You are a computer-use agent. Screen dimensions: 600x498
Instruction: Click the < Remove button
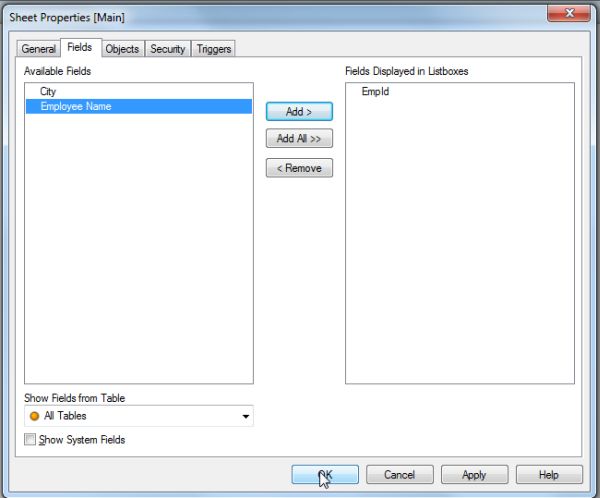(x=299, y=168)
